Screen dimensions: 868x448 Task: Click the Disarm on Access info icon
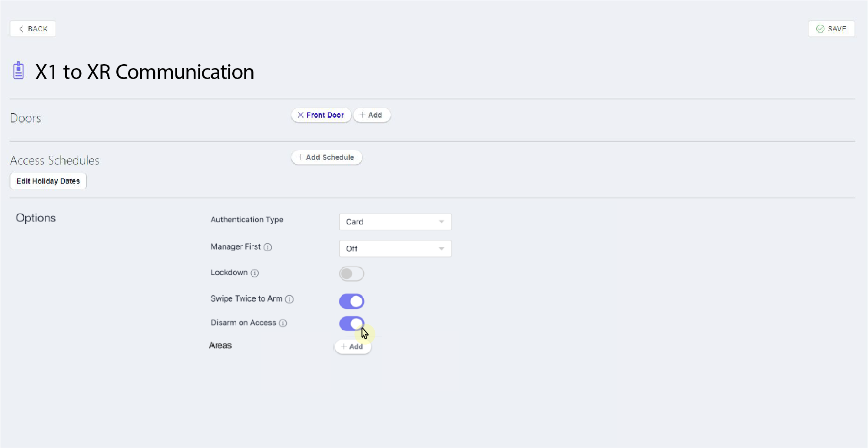click(283, 323)
